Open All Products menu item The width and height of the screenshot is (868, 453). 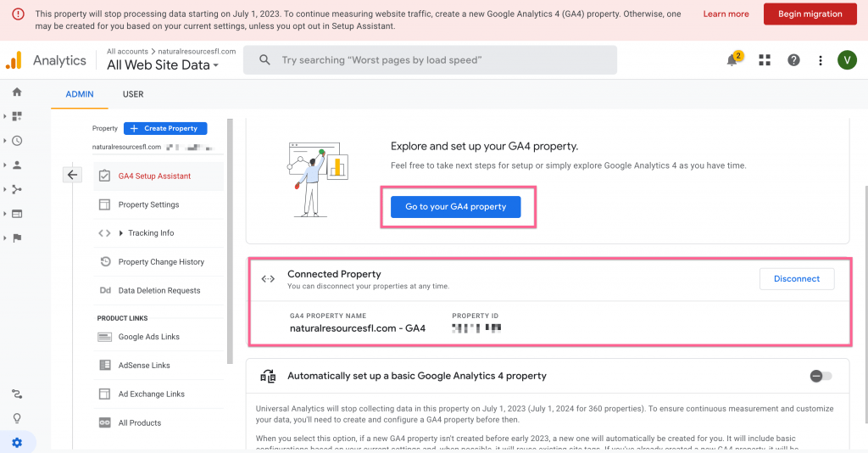159,422
